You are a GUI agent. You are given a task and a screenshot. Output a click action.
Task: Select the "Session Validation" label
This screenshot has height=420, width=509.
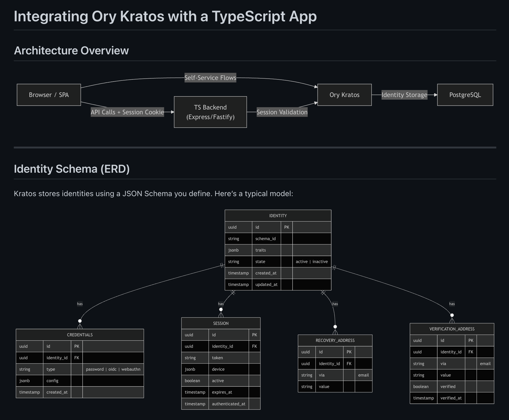[x=282, y=112]
